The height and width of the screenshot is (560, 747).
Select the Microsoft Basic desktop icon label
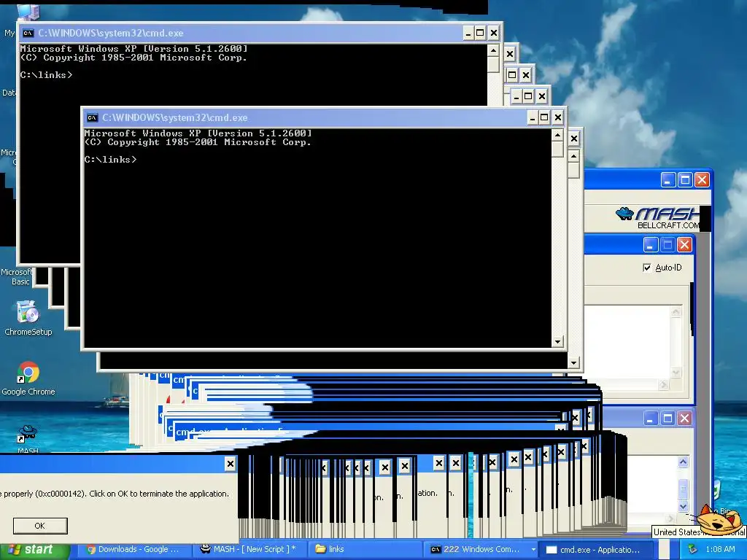(x=18, y=276)
